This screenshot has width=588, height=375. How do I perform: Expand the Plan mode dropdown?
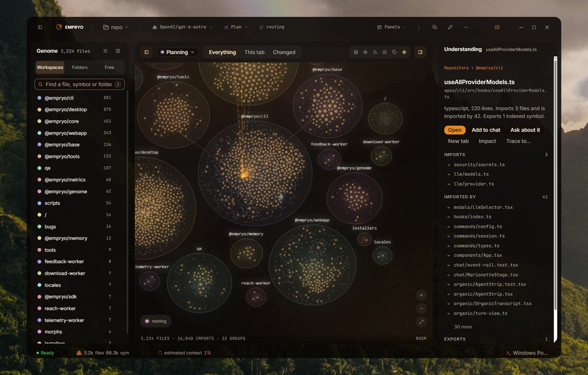click(236, 27)
